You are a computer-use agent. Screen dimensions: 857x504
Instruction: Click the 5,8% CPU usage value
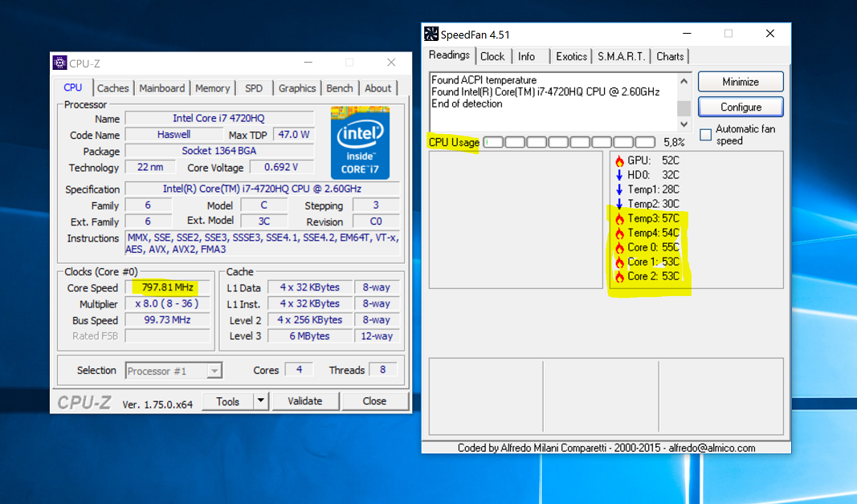674,143
